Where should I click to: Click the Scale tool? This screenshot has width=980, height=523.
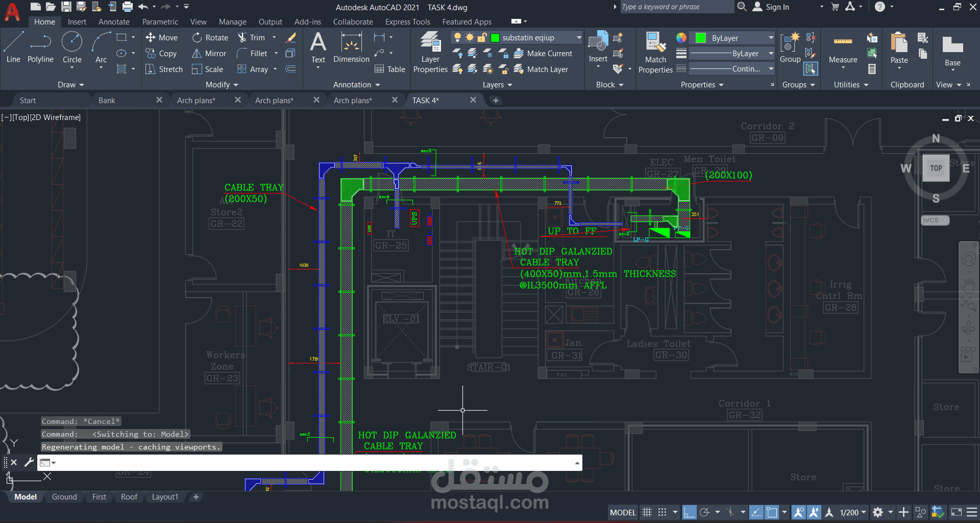[207, 69]
